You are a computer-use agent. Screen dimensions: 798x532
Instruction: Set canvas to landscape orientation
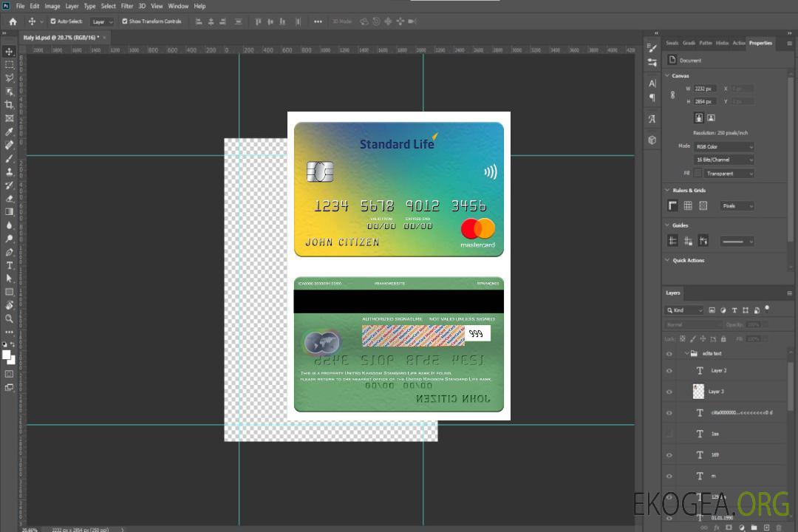(x=712, y=118)
